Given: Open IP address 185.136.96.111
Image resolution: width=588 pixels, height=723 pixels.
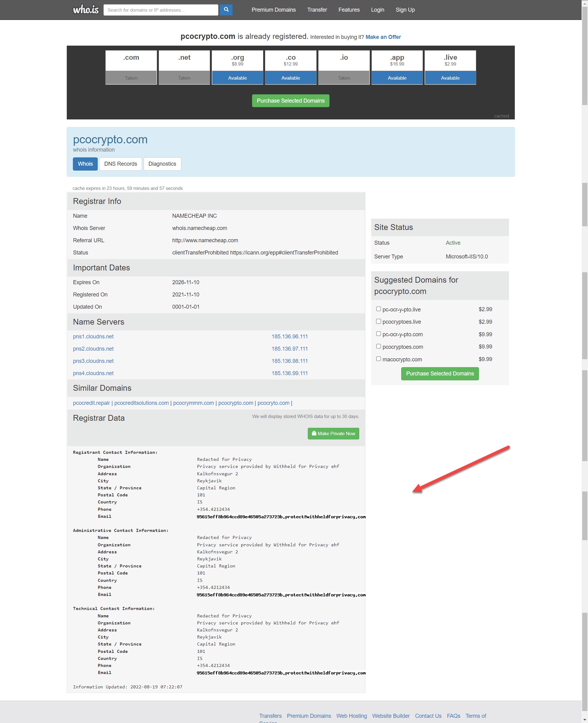Looking at the screenshot, I should [290, 337].
